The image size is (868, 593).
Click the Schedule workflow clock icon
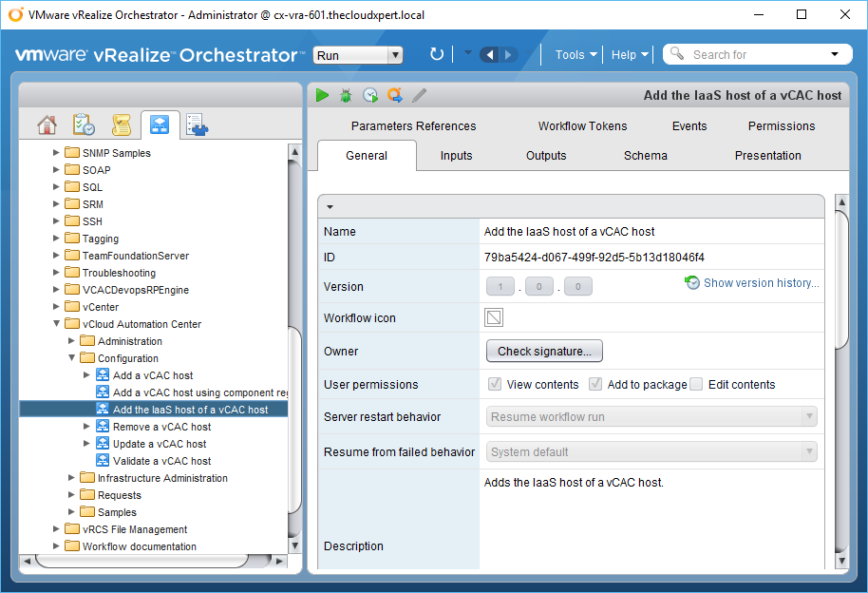point(370,95)
